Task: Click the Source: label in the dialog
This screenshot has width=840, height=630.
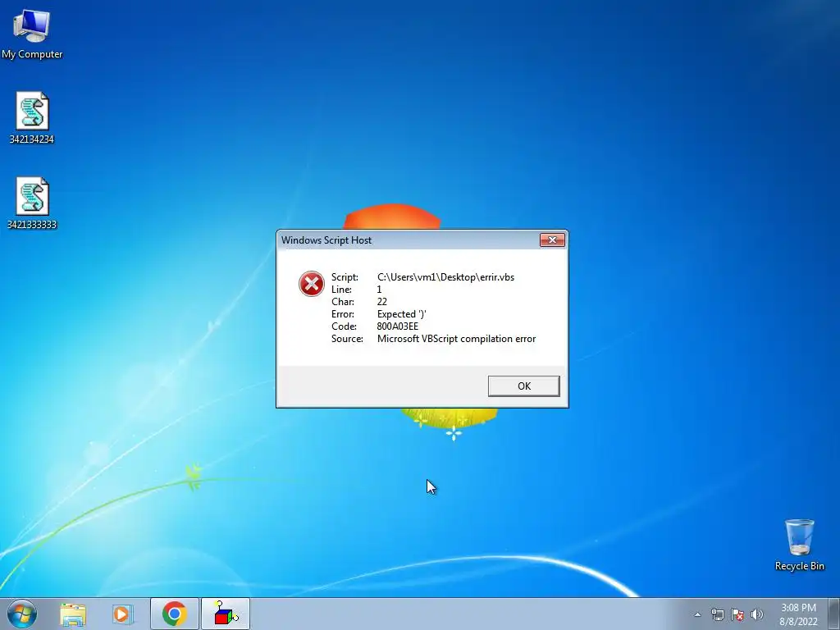Action: pyautogui.click(x=347, y=339)
